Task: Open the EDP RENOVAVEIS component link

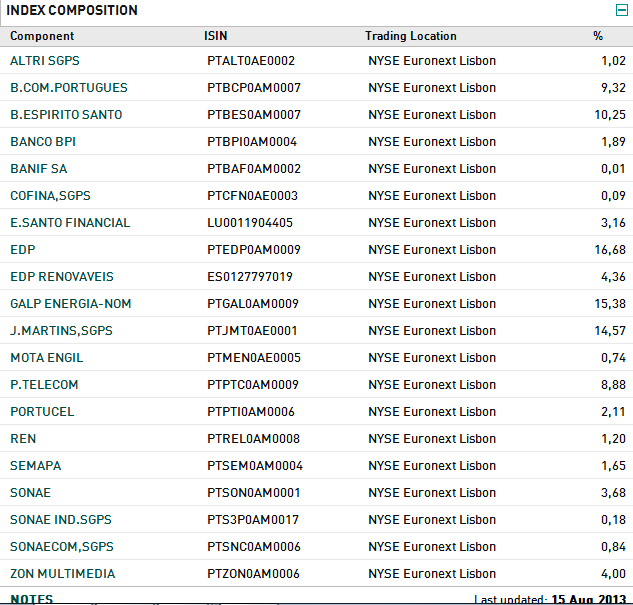Action: tap(62, 277)
